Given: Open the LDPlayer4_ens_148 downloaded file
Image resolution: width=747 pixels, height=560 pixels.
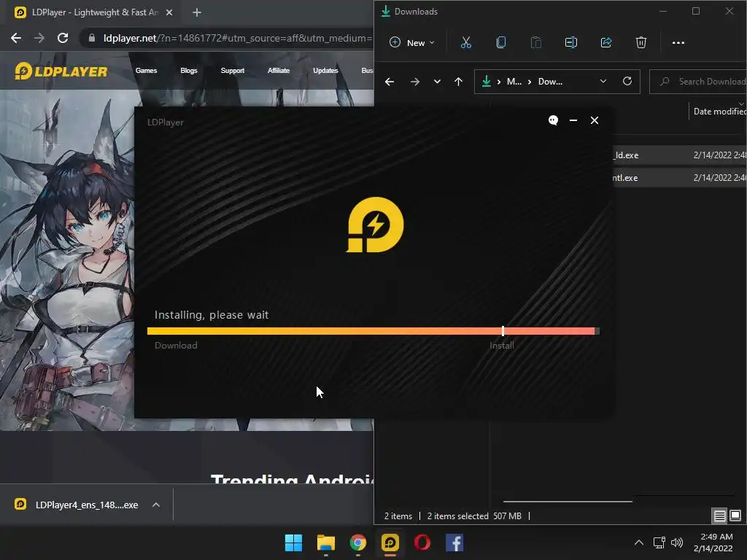Looking at the screenshot, I should tap(77, 505).
